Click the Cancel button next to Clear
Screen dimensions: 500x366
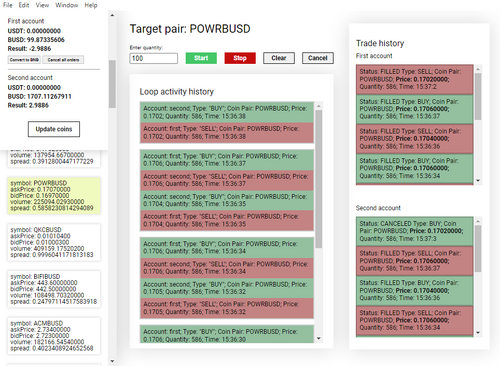318,58
